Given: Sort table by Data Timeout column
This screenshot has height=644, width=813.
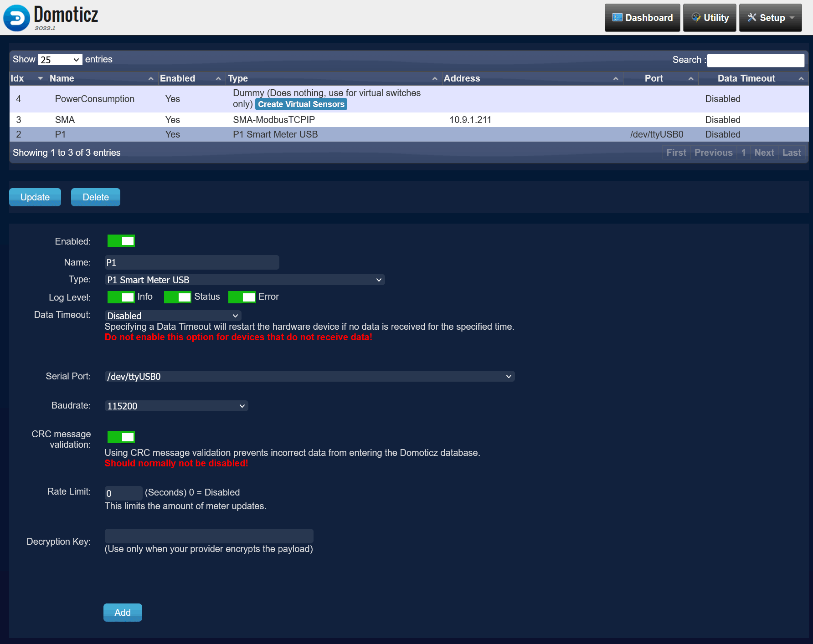Looking at the screenshot, I should [x=754, y=78].
